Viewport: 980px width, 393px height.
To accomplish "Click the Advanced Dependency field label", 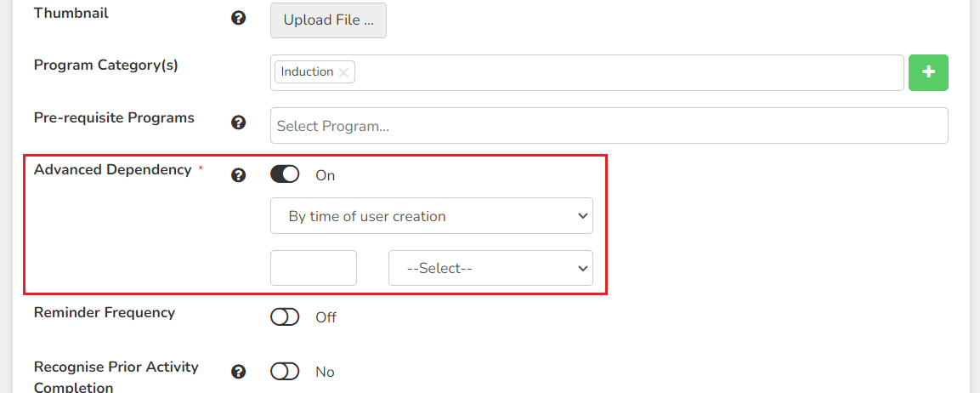I will pyautogui.click(x=112, y=169).
